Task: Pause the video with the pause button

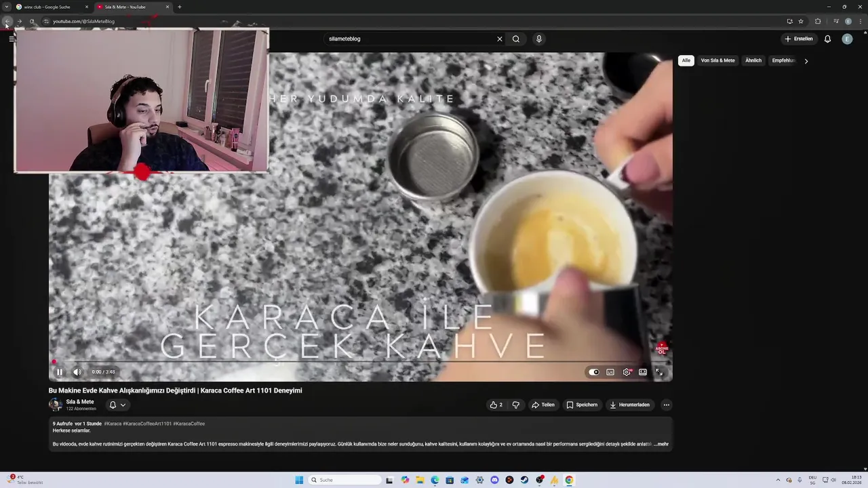Action: point(59,372)
